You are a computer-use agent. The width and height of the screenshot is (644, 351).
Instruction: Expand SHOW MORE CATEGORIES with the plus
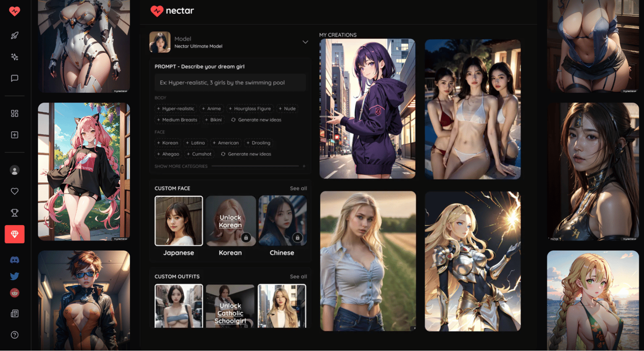tap(304, 166)
